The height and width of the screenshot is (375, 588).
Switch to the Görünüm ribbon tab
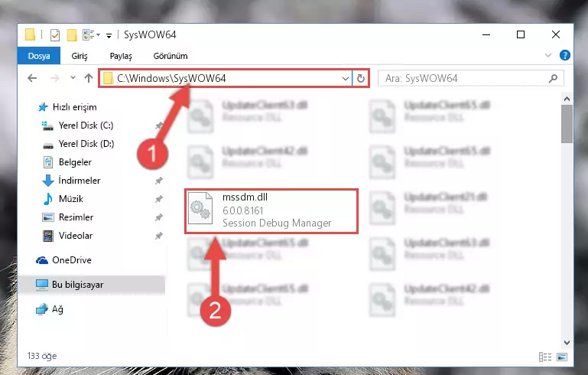click(x=171, y=56)
